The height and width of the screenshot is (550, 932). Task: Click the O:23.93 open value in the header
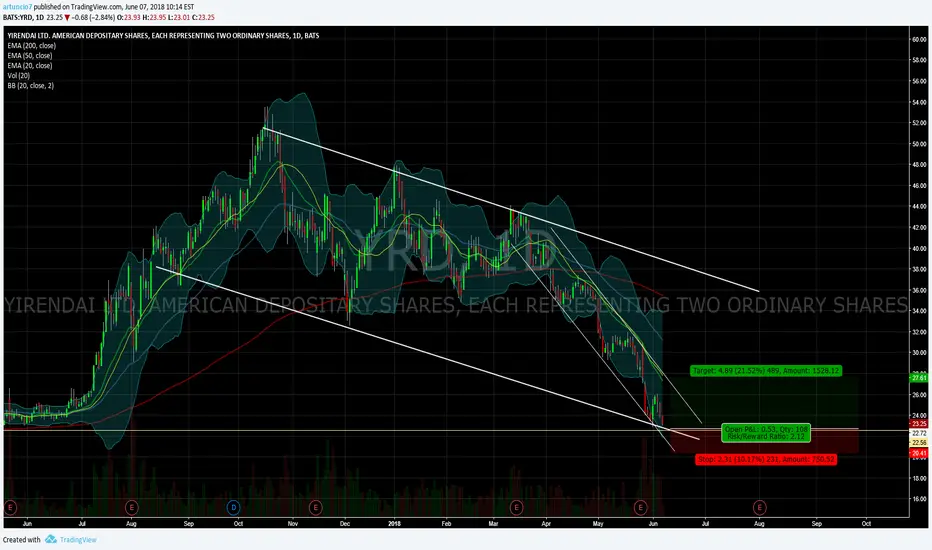coord(128,18)
